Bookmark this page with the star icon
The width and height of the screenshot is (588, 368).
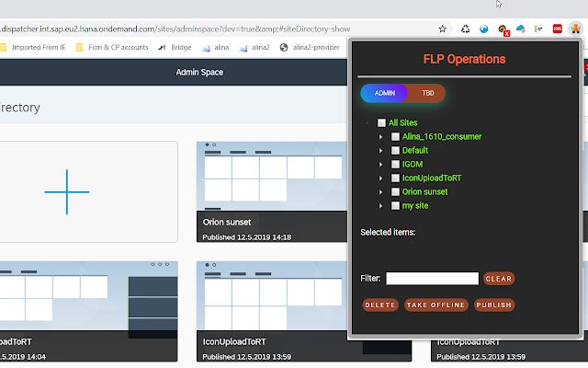pyautogui.click(x=443, y=29)
